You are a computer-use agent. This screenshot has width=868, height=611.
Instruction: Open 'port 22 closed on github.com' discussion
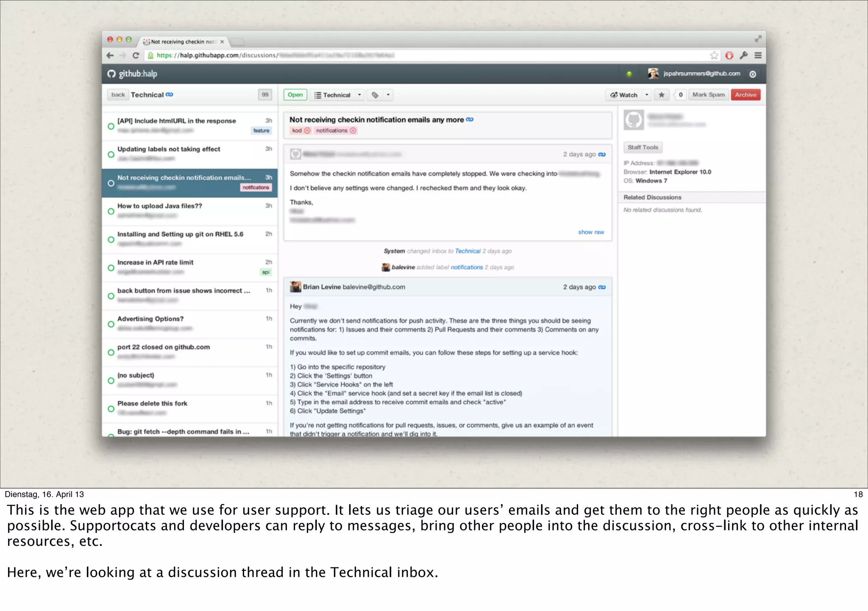(190, 353)
